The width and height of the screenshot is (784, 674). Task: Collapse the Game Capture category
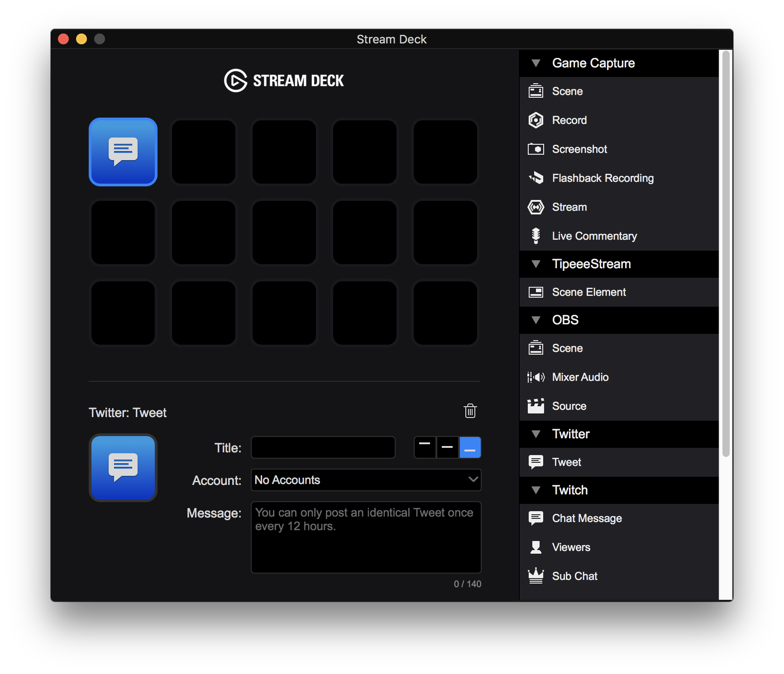point(536,63)
